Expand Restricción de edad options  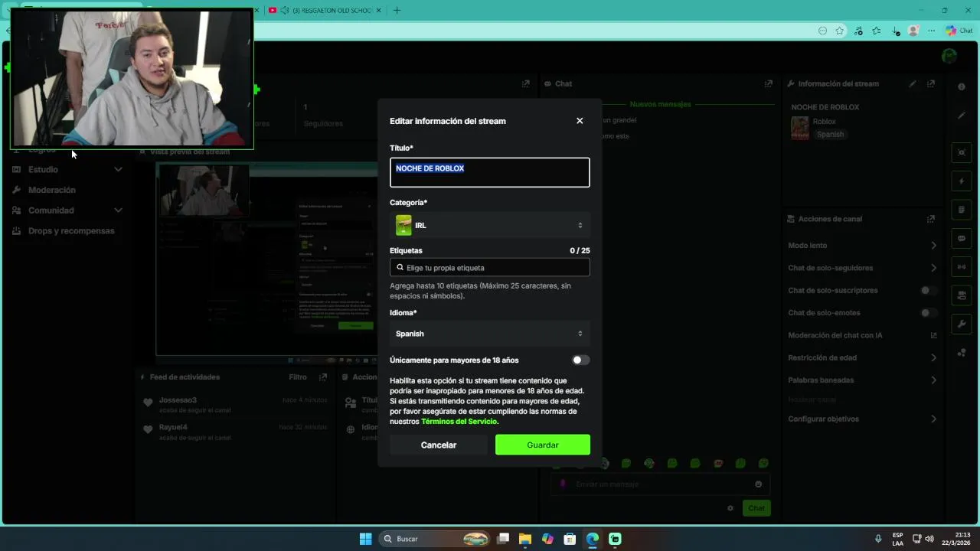(x=933, y=357)
